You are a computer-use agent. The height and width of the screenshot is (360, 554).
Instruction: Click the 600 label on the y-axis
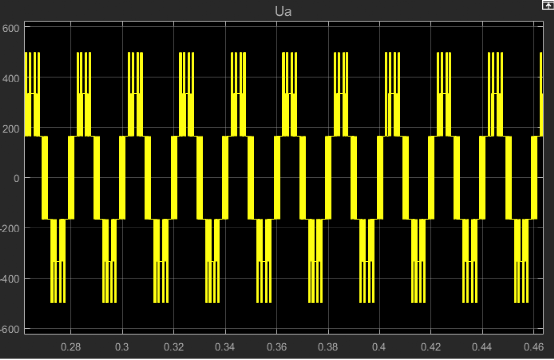click(x=11, y=28)
